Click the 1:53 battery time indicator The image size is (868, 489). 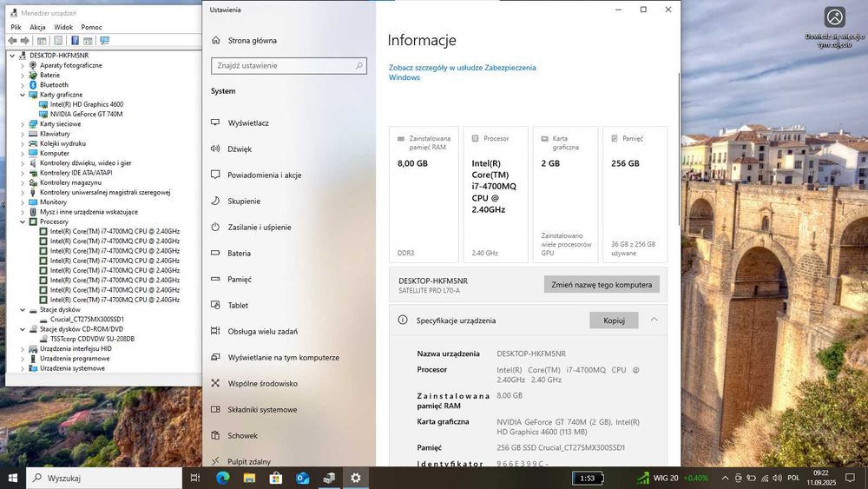tap(588, 478)
